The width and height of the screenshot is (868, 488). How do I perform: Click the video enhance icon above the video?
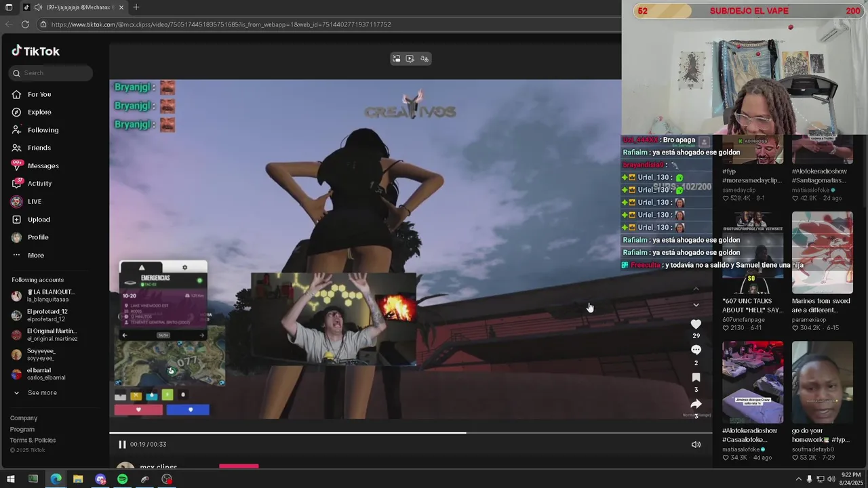point(410,59)
